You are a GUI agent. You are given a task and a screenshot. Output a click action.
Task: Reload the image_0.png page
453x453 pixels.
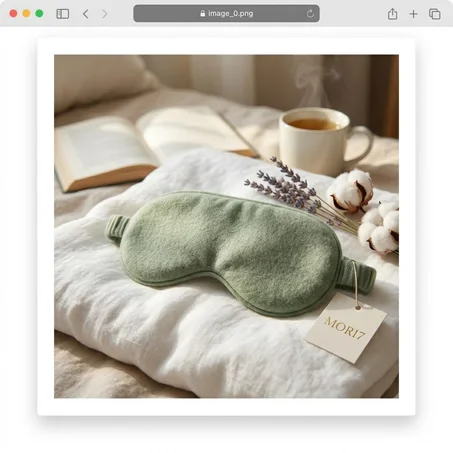(x=310, y=14)
